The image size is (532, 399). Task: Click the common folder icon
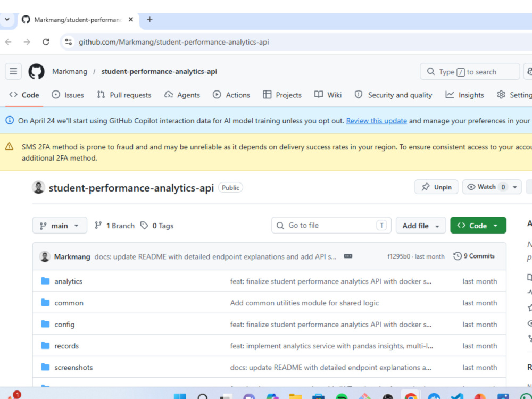pyautogui.click(x=45, y=302)
